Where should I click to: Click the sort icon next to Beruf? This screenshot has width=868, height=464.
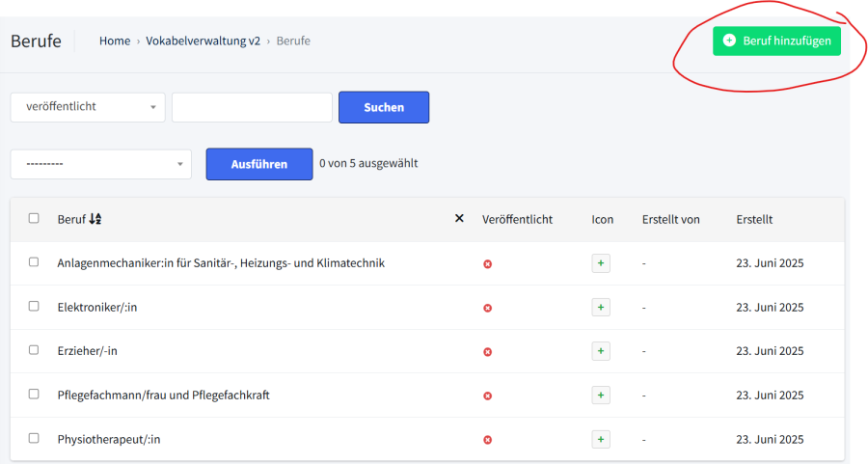(x=95, y=219)
